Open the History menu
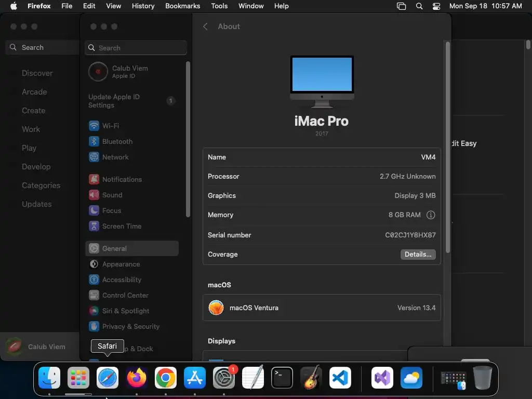The height and width of the screenshot is (399, 532). pyautogui.click(x=143, y=6)
